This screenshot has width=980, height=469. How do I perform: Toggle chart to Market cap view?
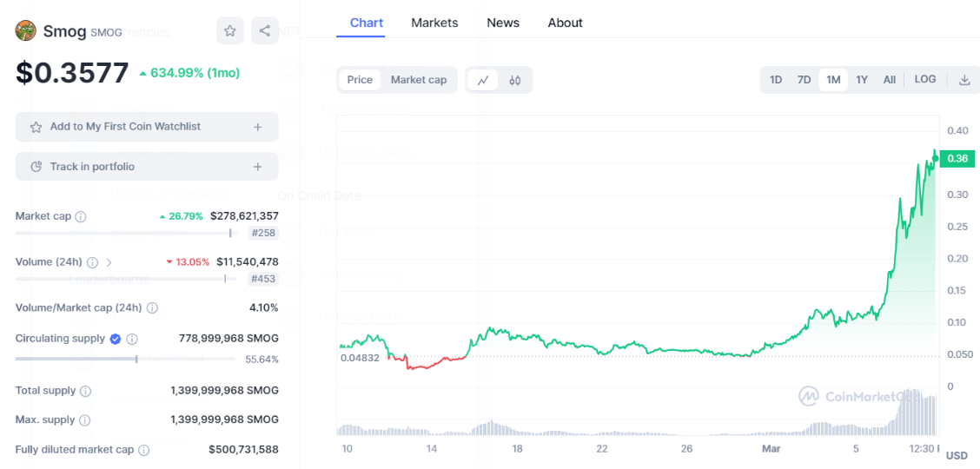(419, 80)
